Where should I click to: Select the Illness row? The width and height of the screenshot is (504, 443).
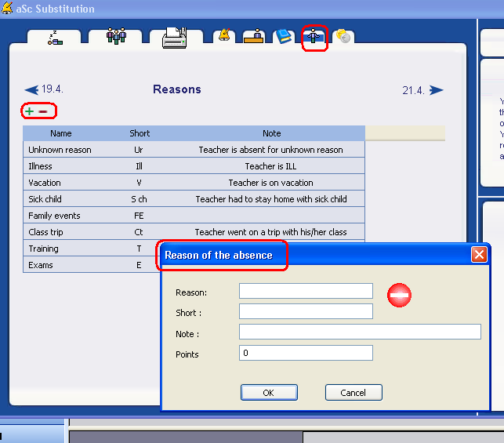[194, 166]
